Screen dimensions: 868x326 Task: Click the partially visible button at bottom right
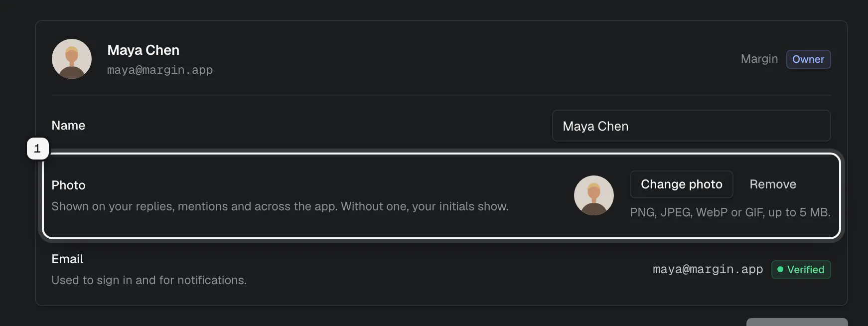[797, 322]
